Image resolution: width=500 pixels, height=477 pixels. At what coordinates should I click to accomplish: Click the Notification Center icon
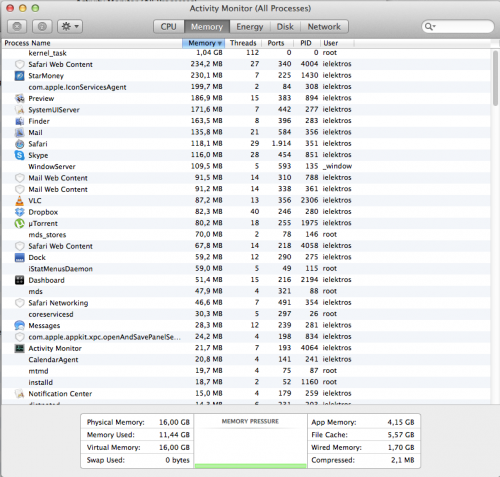coord(20,394)
